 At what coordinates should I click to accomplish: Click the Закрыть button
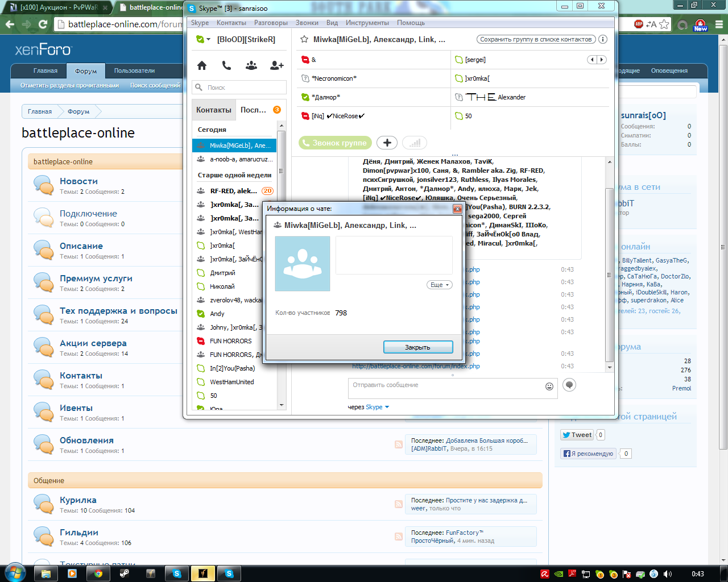[x=418, y=347]
